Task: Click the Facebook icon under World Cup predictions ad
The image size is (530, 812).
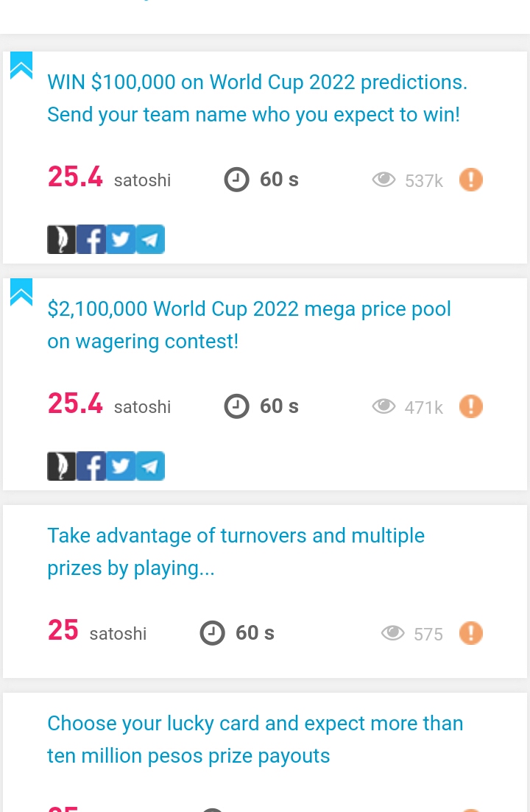Action: click(x=91, y=239)
